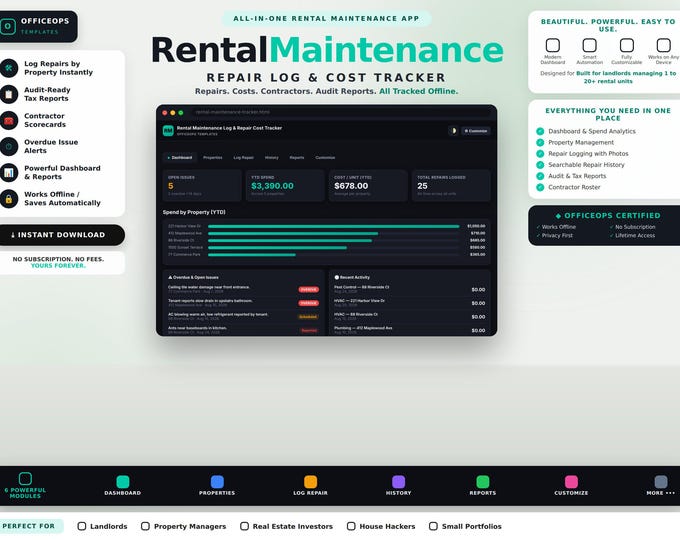Viewport: 680px width, 540px height.
Task: Check the Property Managers checkbox
Action: coord(145,526)
